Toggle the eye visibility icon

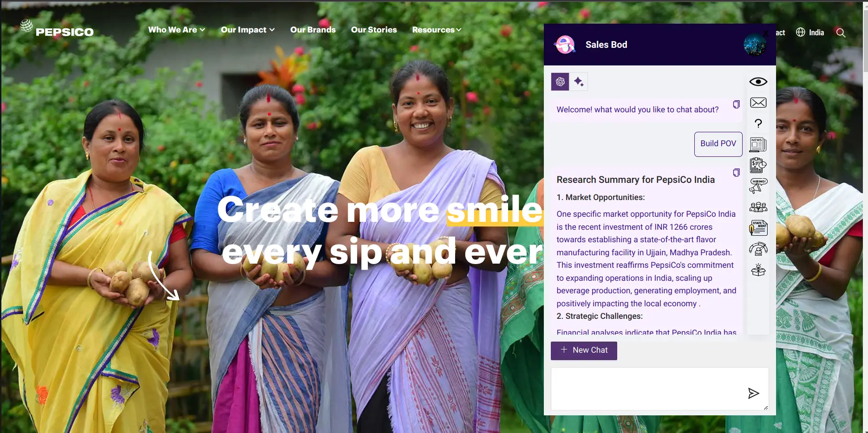[x=758, y=82]
